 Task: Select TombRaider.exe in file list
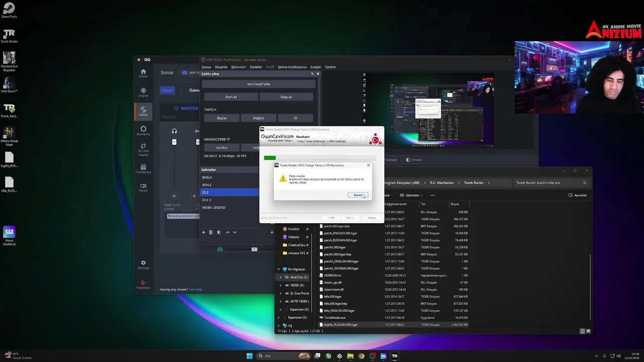(x=335, y=318)
